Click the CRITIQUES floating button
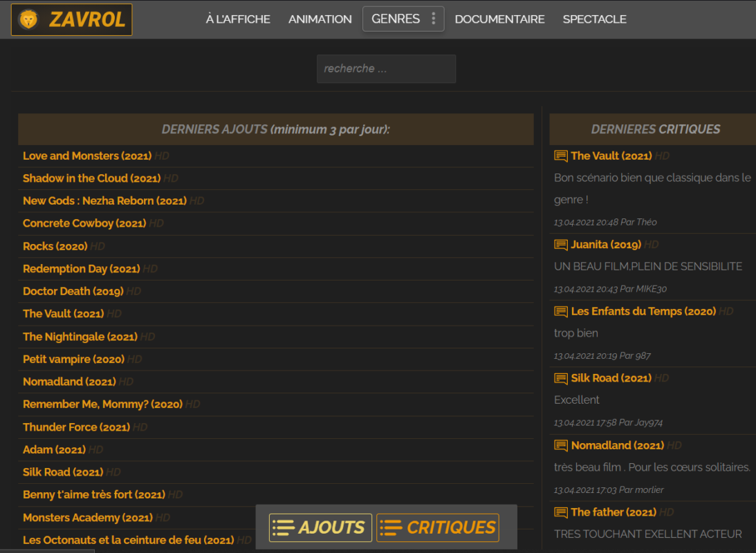This screenshot has height=553, width=756. click(437, 527)
